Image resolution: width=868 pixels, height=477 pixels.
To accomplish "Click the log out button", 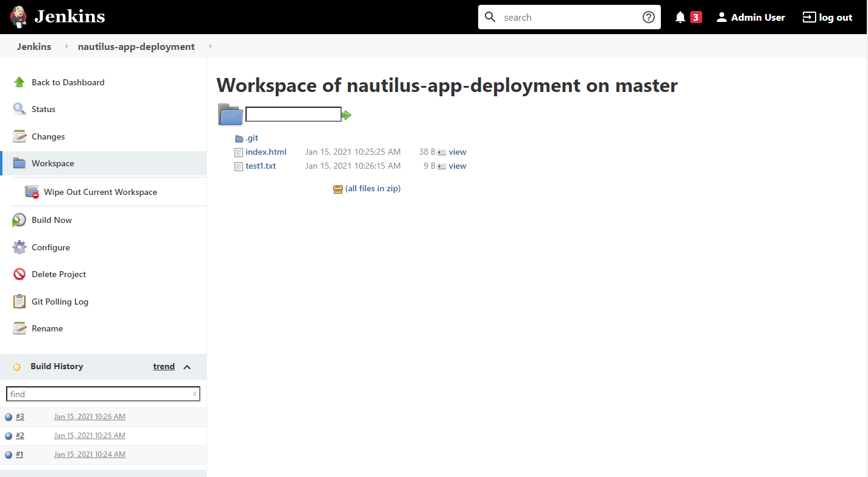I will pos(827,18).
